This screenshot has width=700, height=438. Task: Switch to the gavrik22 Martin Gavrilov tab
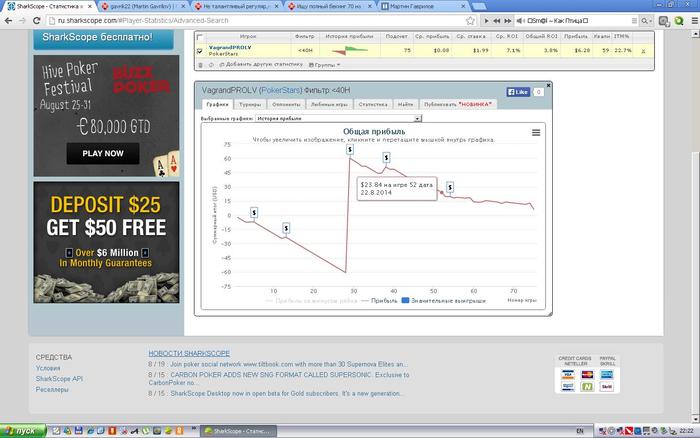click(143, 6)
